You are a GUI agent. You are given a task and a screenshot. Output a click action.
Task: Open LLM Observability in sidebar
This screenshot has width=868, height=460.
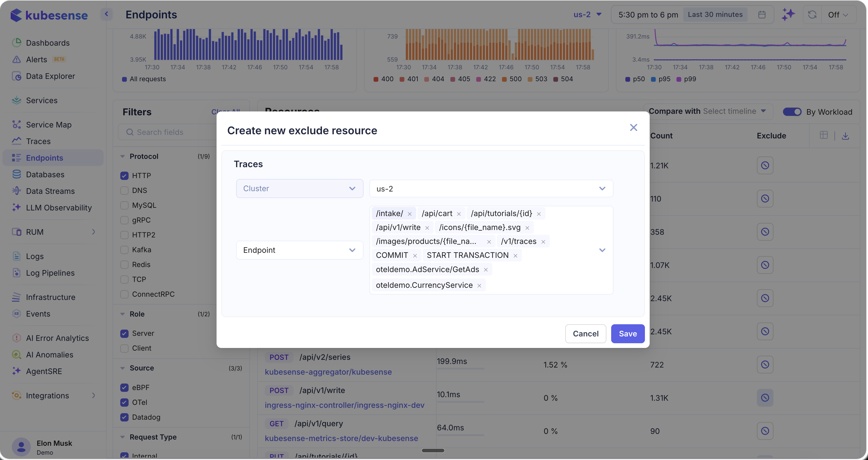(59, 208)
